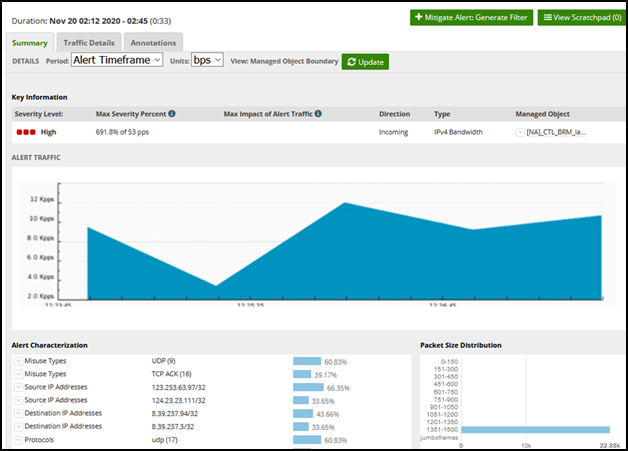Click source address 123.253.63.97/32 text
The image size is (628, 451).
tap(179, 388)
